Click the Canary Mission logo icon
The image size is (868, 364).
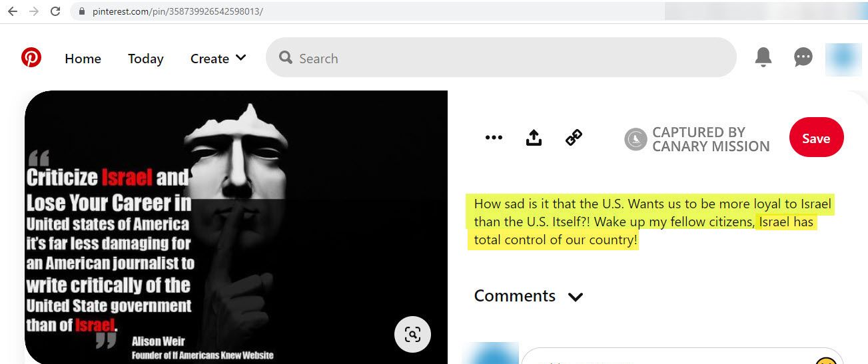coord(636,139)
